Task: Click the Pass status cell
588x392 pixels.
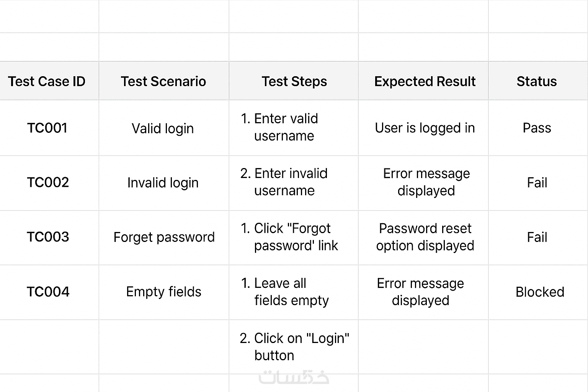Action: [x=537, y=128]
